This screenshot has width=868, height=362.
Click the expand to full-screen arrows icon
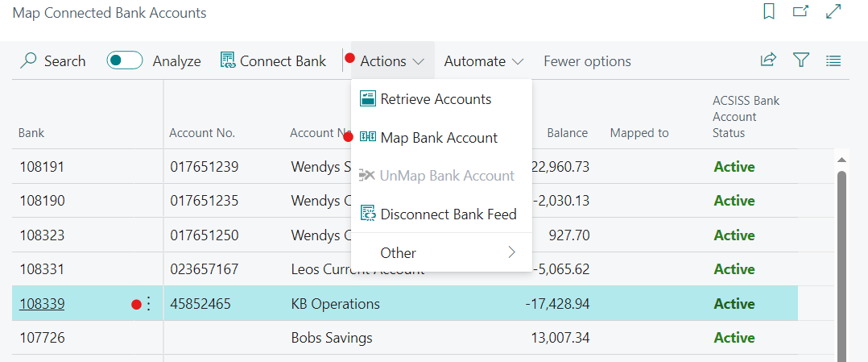pos(833,12)
